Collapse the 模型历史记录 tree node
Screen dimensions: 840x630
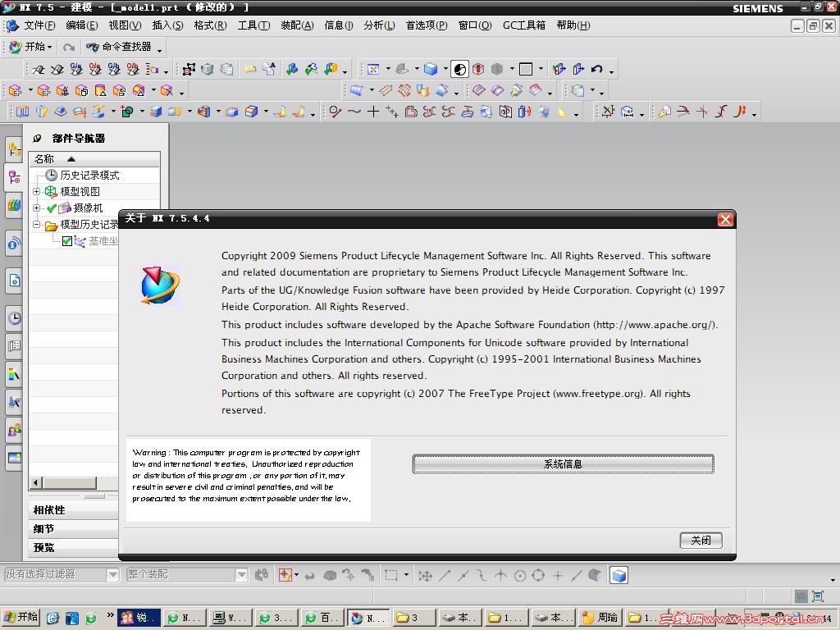point(36,225)
